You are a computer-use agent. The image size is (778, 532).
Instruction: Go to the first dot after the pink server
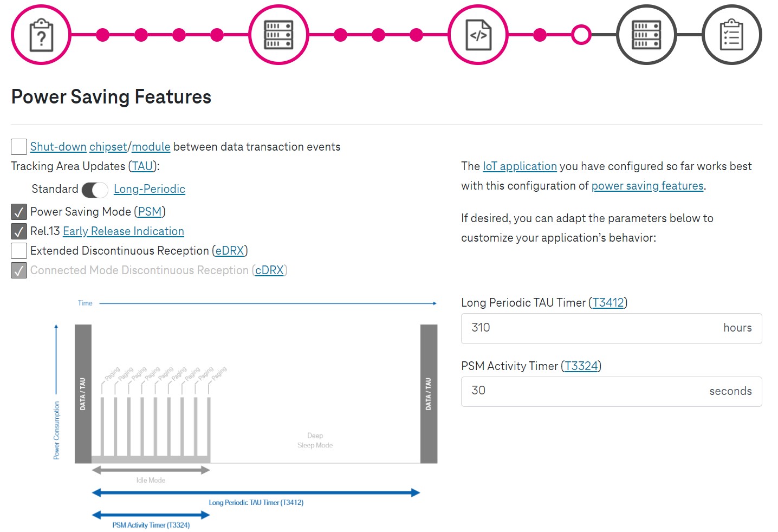(x=340, y=35)
